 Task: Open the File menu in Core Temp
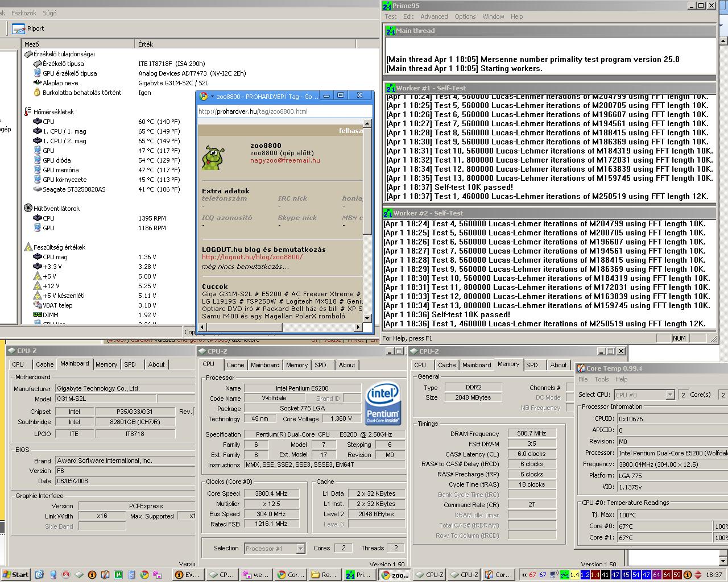[x=583, y=379]
